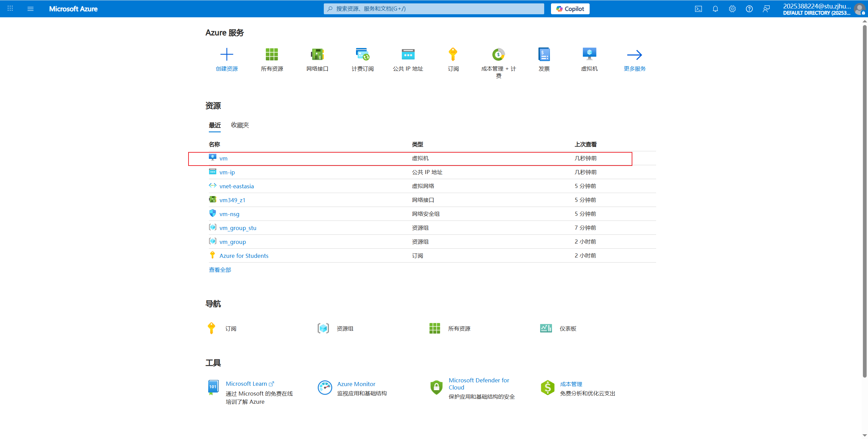Focus the resource search box
Screen dimensions: 868x439
tap(434, 9)
